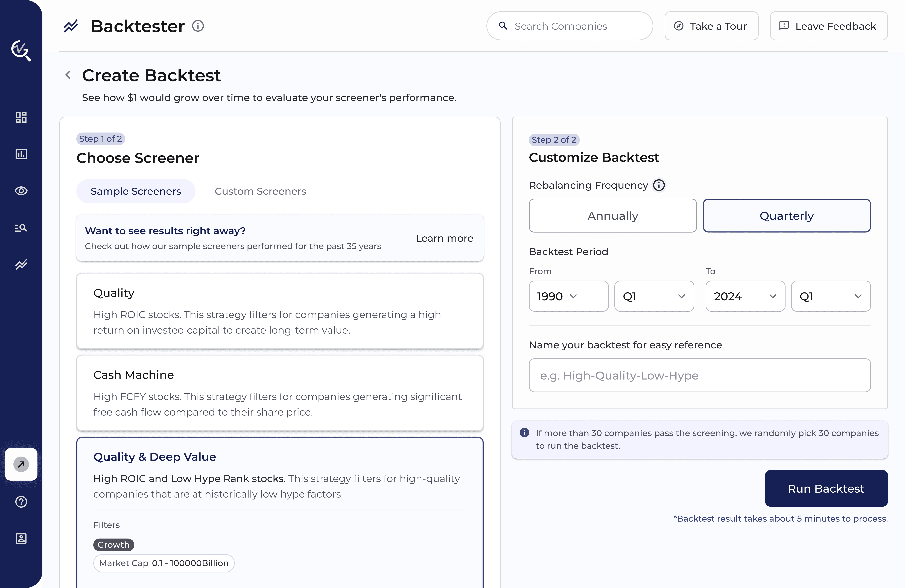Image resolution: width=905 pixels, height=588 pixels.
Task: Select Quarterly rebalancing frequency
Action: 786,216
